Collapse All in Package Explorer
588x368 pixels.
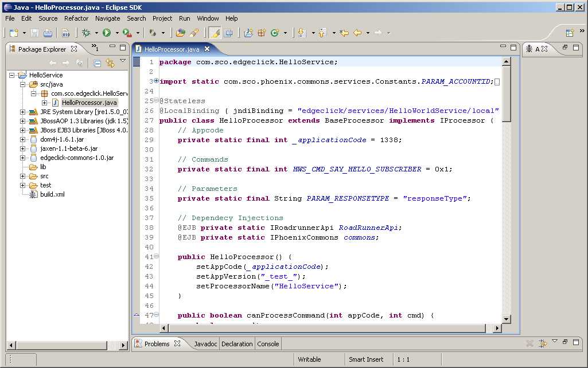[97, 63]
